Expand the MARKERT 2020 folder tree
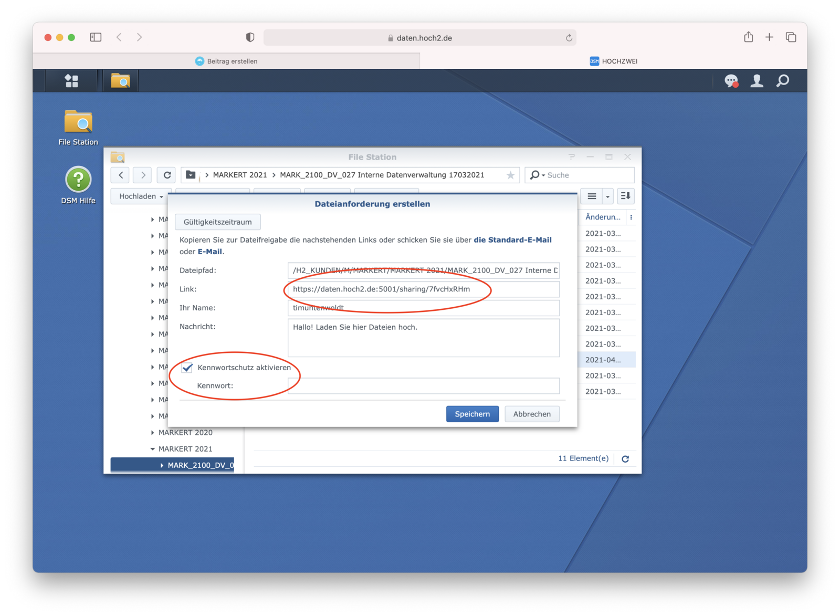The height and width of the screenshot is (616, 840). pos(153,433)
